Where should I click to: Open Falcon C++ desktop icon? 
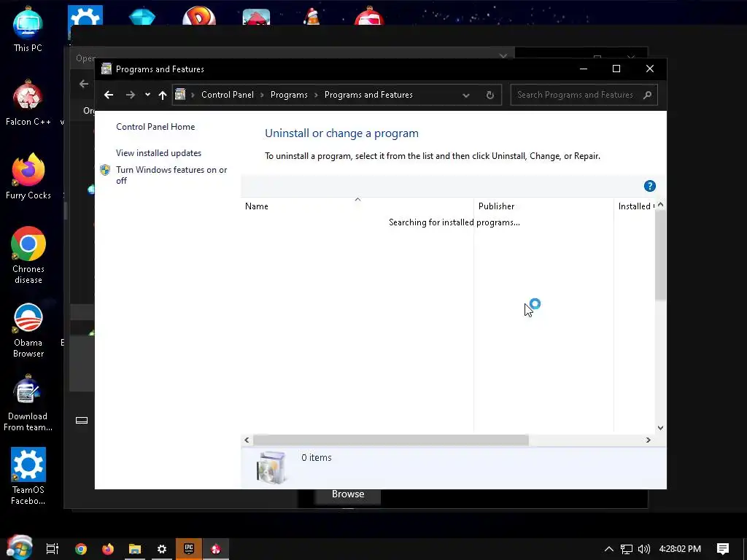[x=28, y=103]
